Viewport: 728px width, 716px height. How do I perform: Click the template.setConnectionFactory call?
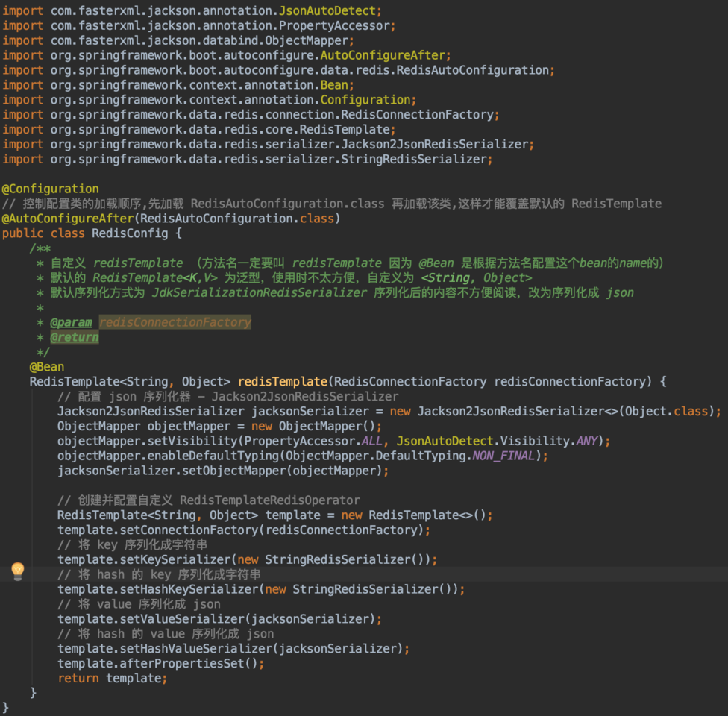[244, 530]
